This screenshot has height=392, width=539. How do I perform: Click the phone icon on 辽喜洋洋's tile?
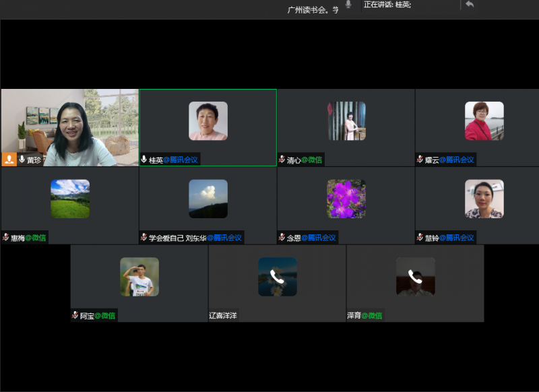pyautogui.click(x=277, y=276)
